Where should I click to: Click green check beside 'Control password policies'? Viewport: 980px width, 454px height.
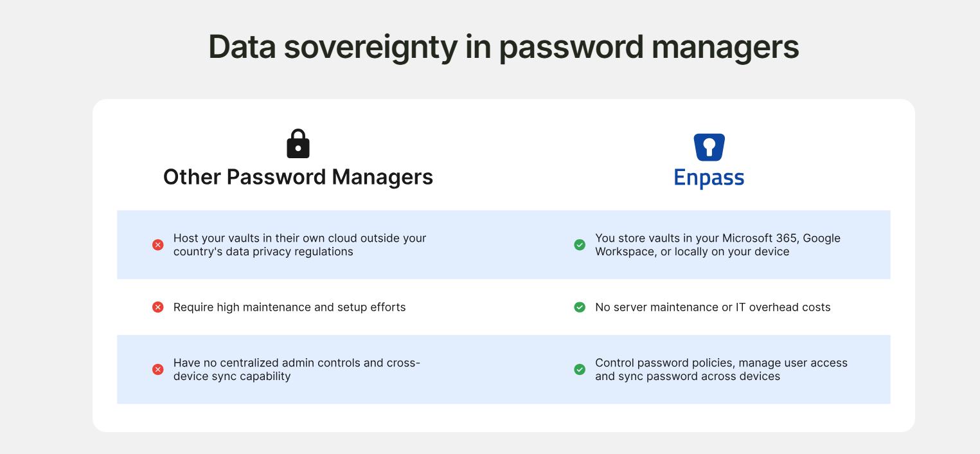click(x=580, y=369)
